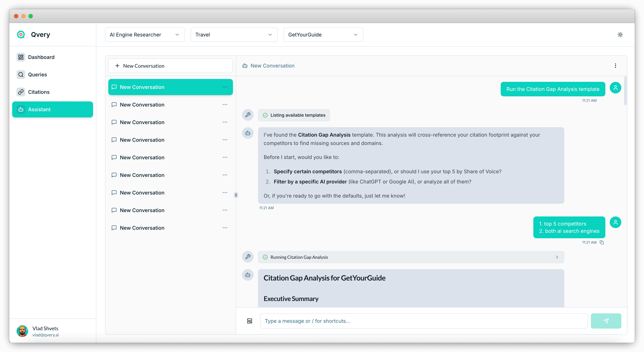
Task: Click the 11:21 AM timestamp under bot reply
Action: click(266, 208)
